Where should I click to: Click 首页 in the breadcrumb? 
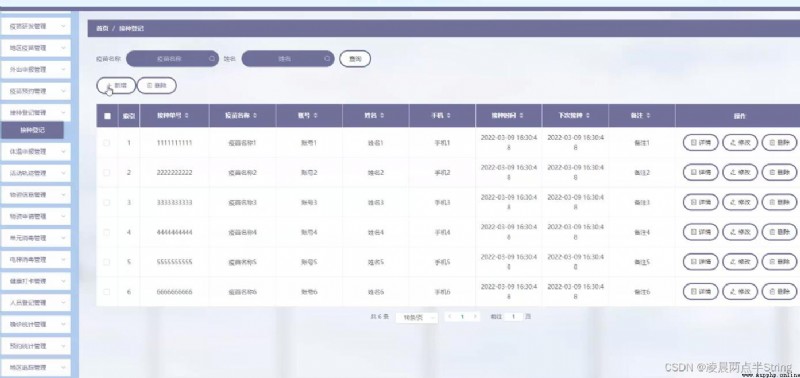(x=102, y=29)
